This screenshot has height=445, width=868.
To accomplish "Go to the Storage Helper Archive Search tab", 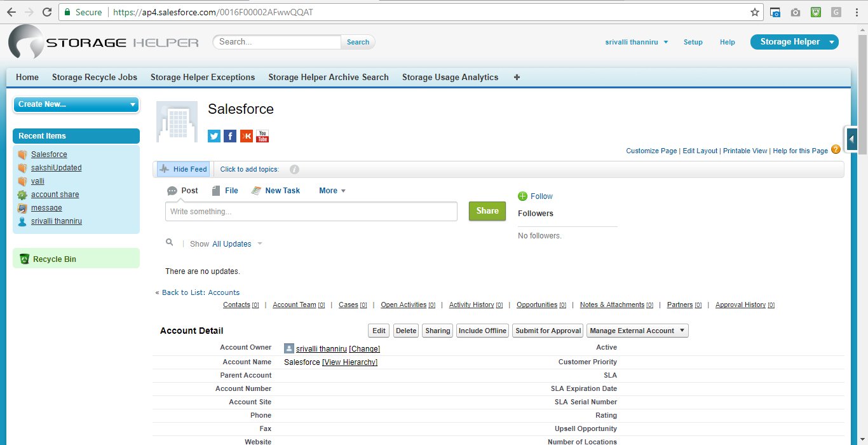I will tap(329, 77).
